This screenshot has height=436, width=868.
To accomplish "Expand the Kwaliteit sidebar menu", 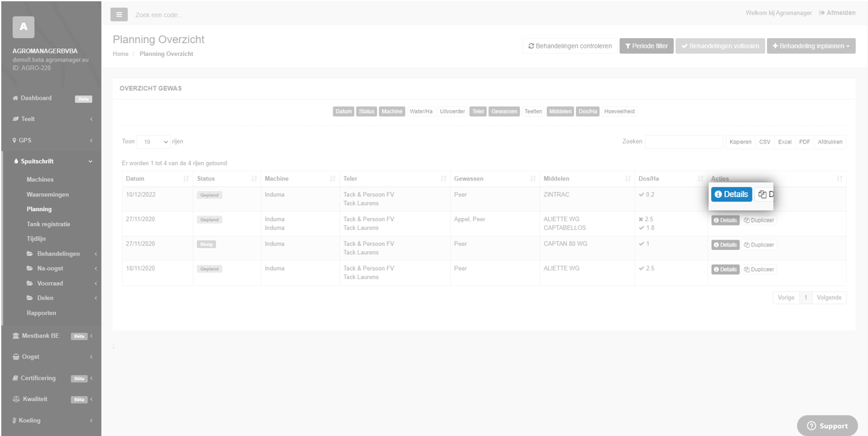I will point(51,399).
